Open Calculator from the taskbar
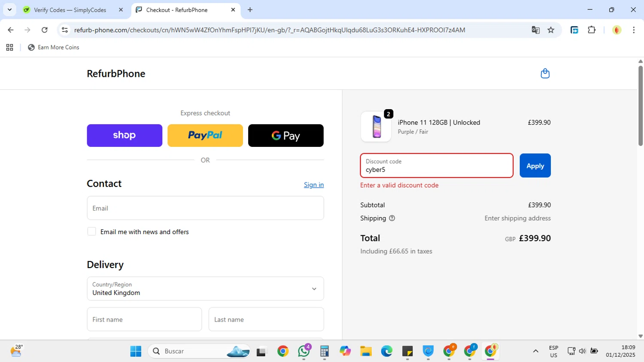 coord(324,351)
